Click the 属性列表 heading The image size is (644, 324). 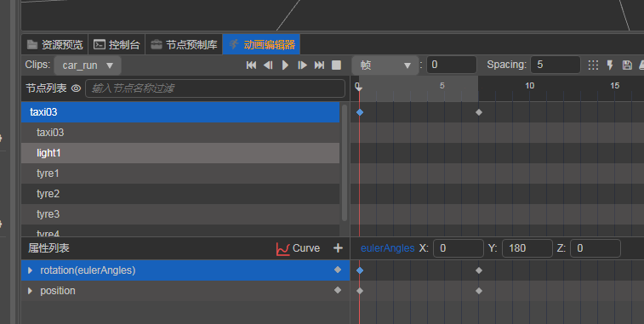(x=48, y=248)
